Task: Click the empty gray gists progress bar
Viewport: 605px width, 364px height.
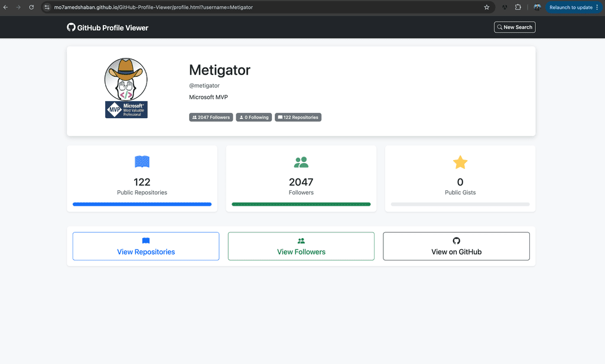Action: [460, 204]
